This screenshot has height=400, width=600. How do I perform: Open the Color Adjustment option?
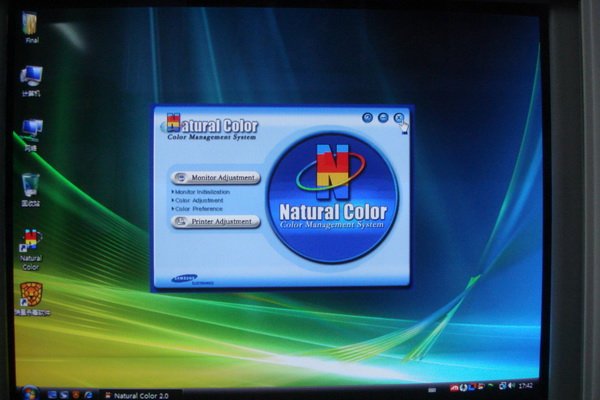(197, 200)
